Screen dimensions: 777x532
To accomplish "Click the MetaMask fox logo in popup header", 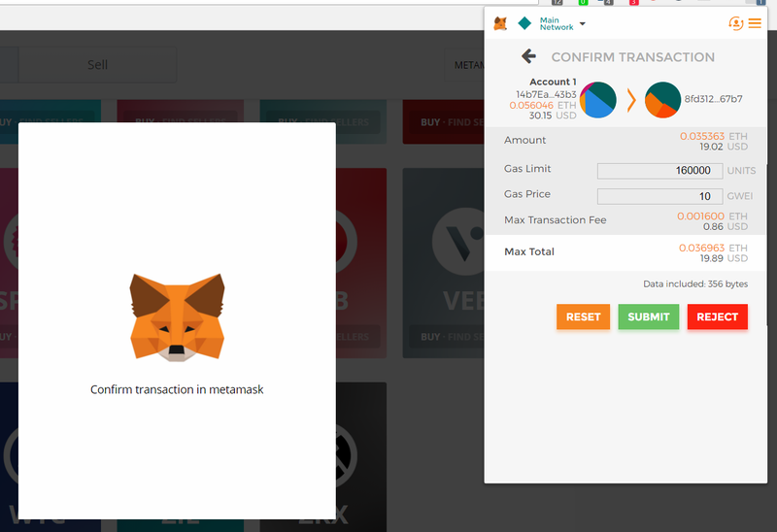I will (500, 23).
